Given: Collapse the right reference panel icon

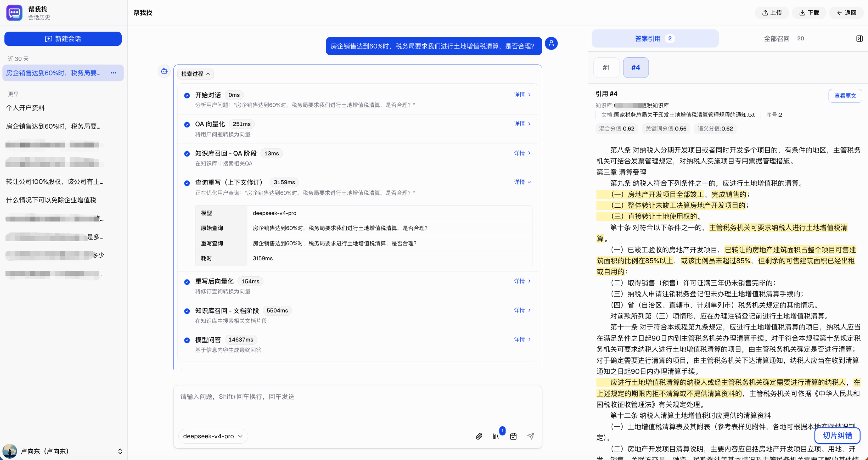Looking at the screenshot, I should coord(860,39).
